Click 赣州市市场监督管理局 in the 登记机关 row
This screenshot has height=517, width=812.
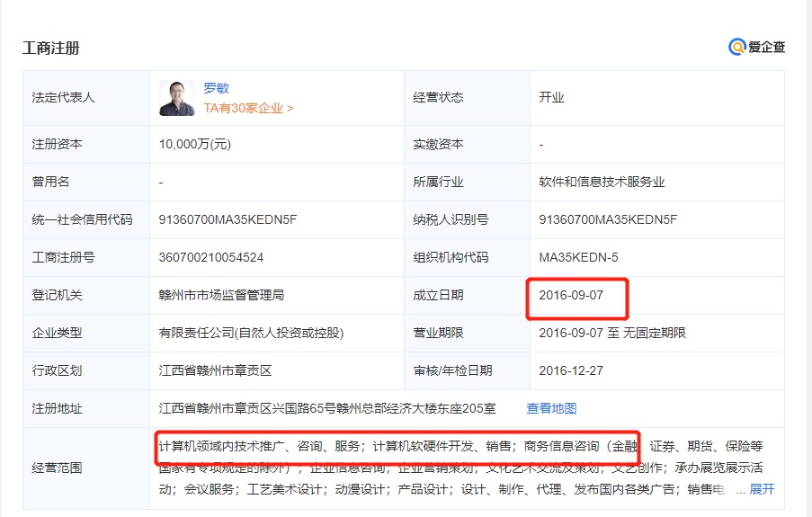(x=221, y=295)
